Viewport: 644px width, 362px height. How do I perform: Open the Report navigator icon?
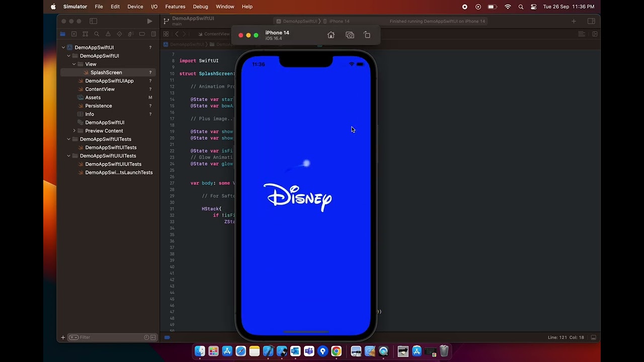153,34
